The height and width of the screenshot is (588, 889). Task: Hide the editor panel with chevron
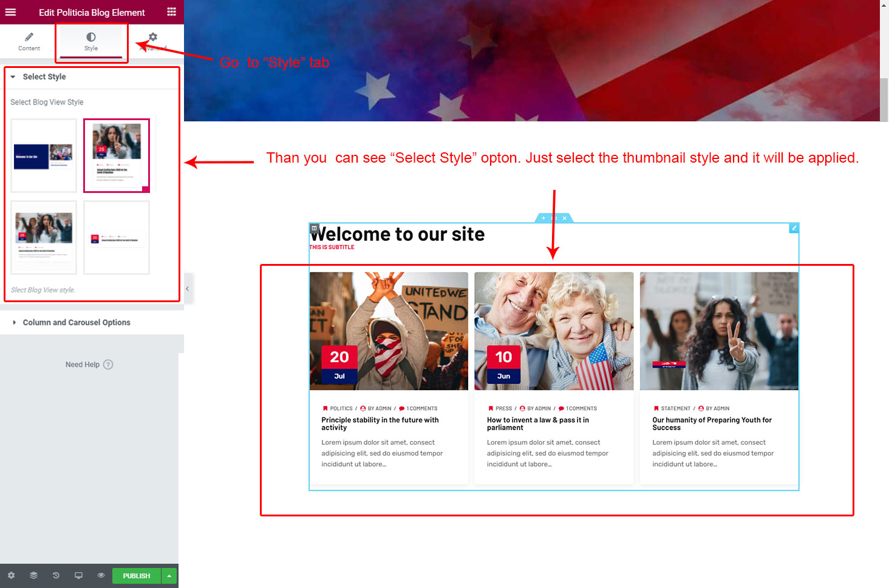tap(187, 289)
